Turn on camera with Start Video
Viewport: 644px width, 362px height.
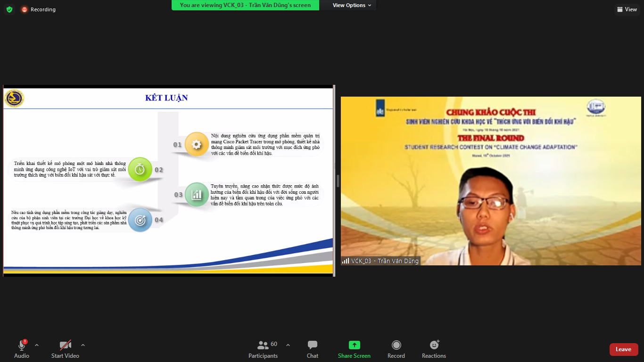pos(65,349)
